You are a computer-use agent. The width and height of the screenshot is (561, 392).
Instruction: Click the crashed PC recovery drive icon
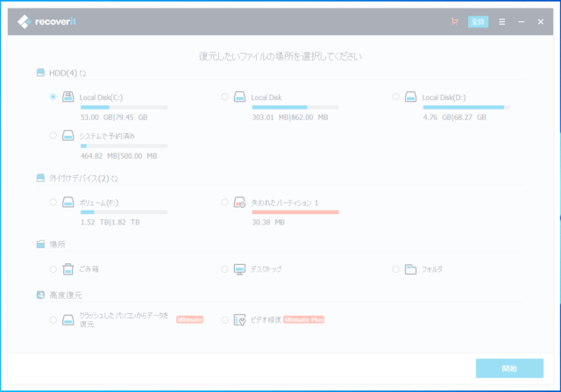(x=68, y=320)
